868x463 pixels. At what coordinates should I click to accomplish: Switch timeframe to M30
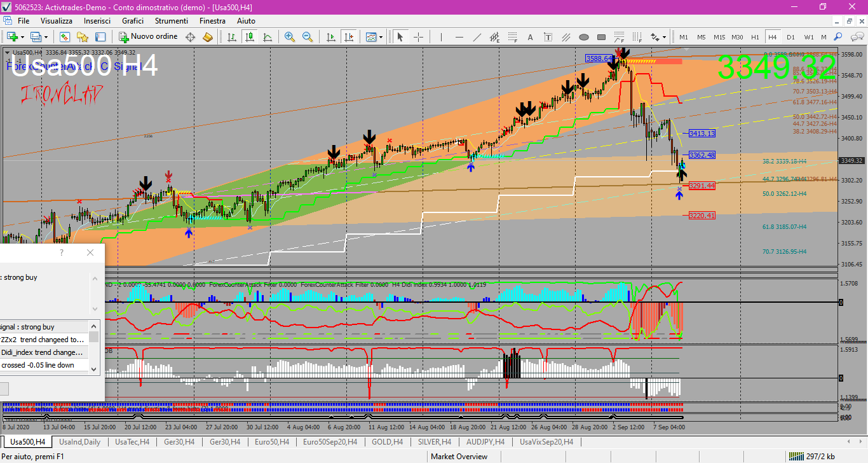(x=737, y=37)
